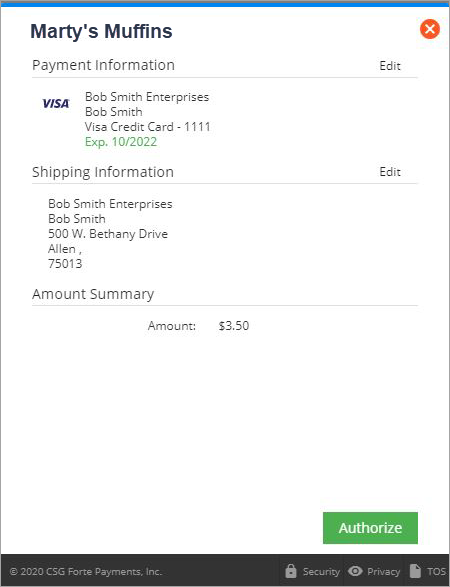The height and width of the screenshot is (587, 450).
Task: Click the Payment Information heading
Action: click(x=103, y=65)
